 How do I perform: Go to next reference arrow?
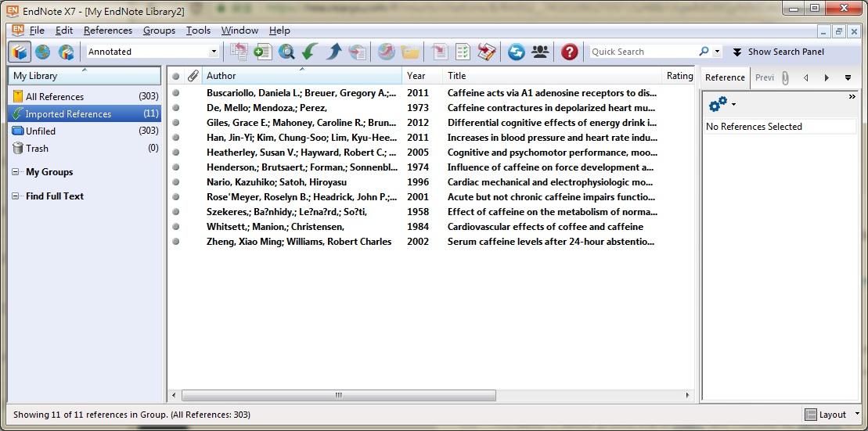(827, 78)
